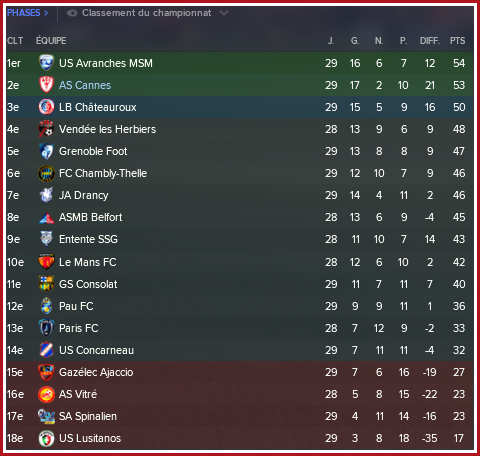This screenshot has height=456, width=480.
Task: Click the Le Mans FC crest
Action: (x=46, y=262)
